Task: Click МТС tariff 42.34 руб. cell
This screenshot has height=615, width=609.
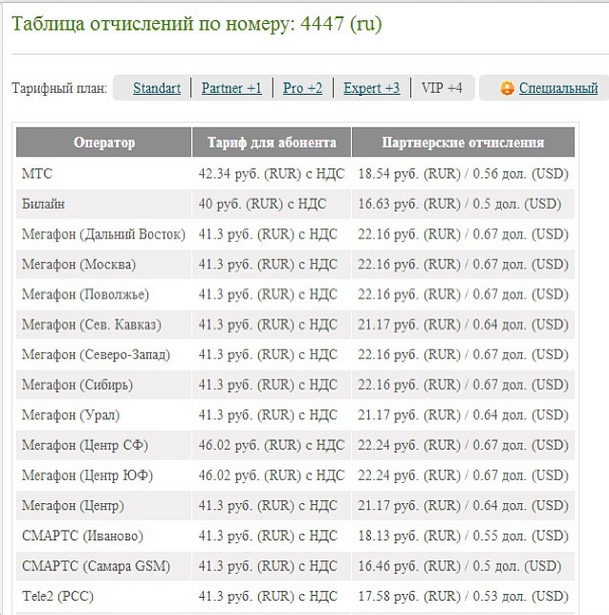Action: click(272, 173)
